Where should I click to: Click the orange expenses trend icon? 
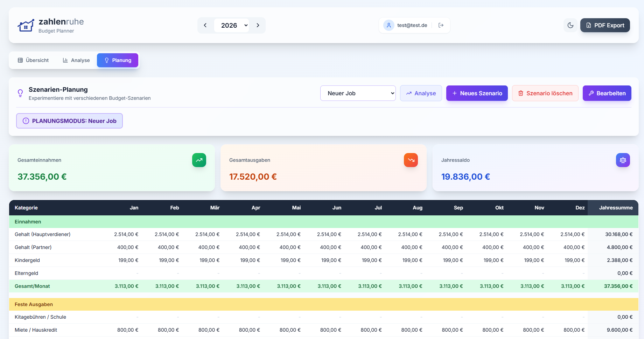click(411, 160)
